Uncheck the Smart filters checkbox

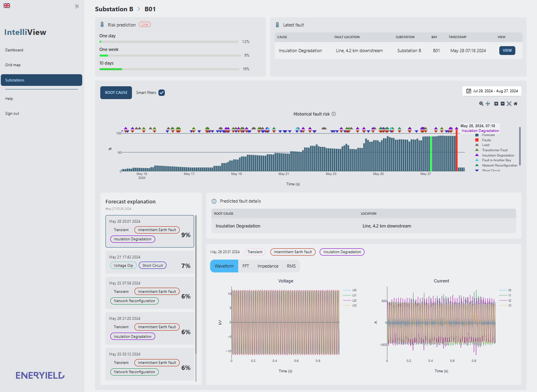[x=162, y=93]
